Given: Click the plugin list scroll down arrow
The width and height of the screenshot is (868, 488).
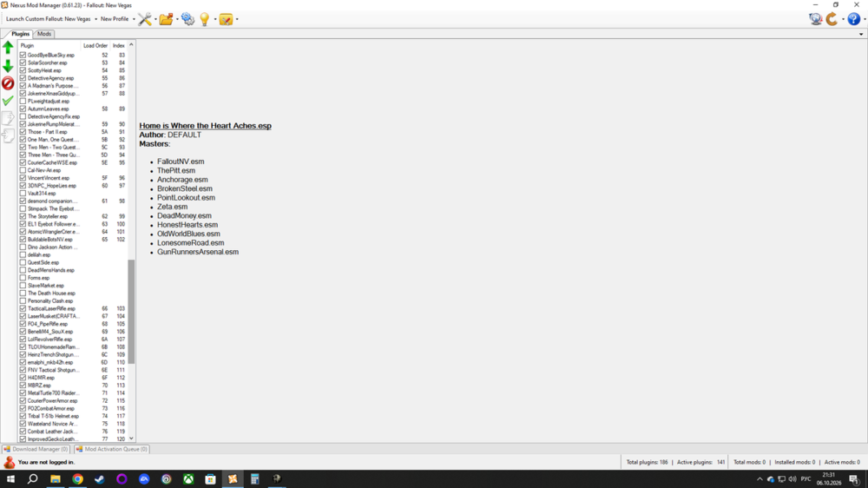Looking at the screenshot, I should click(131, 439).
